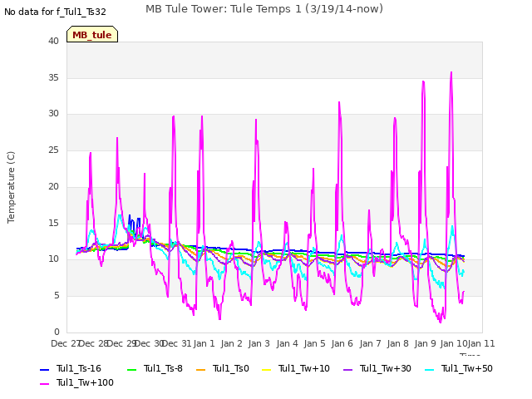Image resolution: width=532 pixels, height=399 pixels.
Task: Click the Jan 9 x-axis tick label
Action: click(x=426, y=343)
